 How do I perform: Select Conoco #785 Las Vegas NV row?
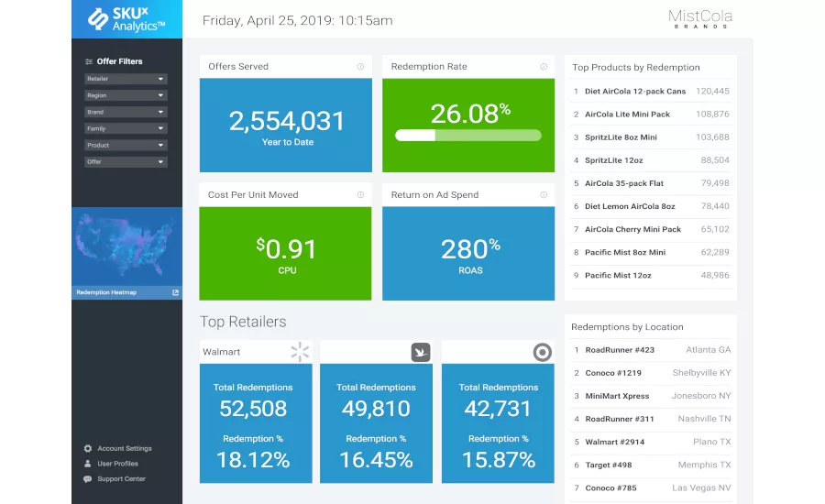tap(652, 488)
